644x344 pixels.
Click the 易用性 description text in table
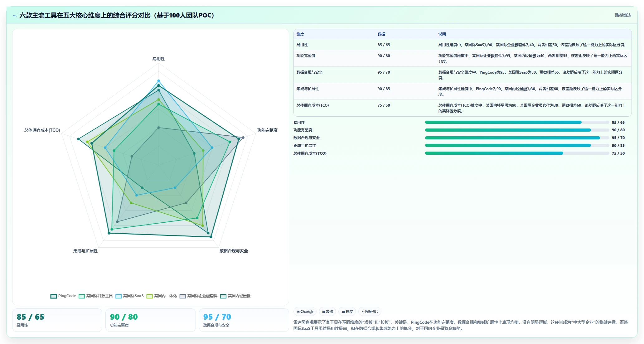pyautogui.click(x=532, y=45)
